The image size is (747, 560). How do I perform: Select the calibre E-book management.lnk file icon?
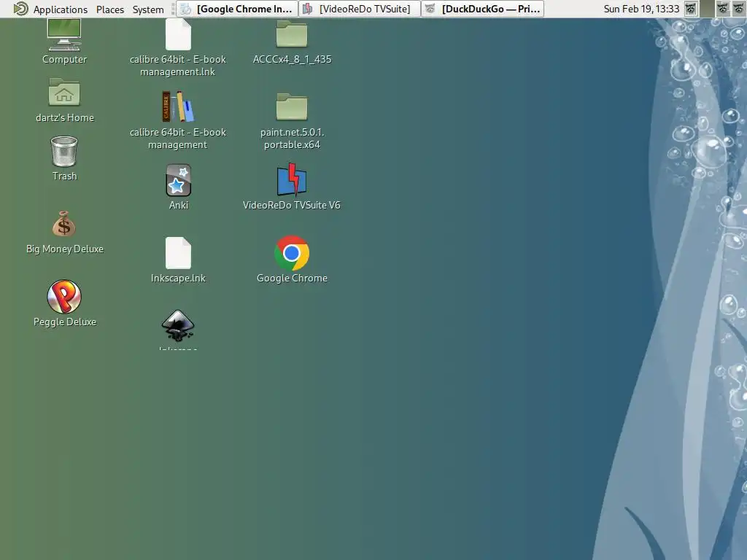tap(178, 35)
